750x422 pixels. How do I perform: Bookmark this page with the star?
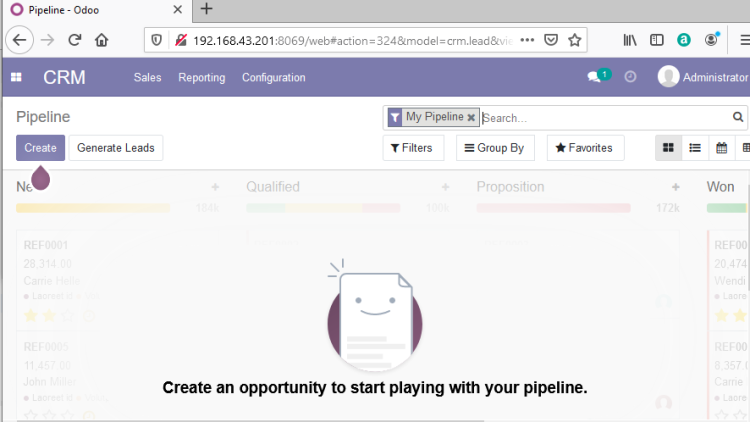pyautogui.click(x=575, y=40)
